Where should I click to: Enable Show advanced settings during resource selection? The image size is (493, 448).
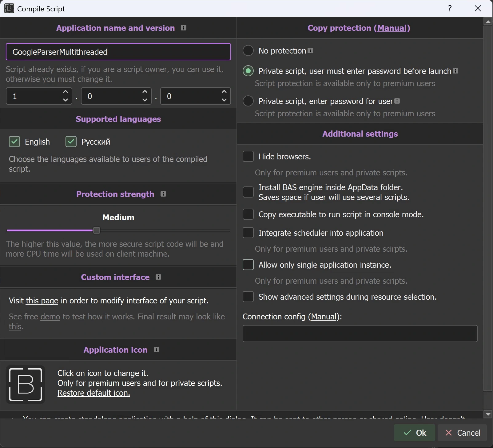248,297
